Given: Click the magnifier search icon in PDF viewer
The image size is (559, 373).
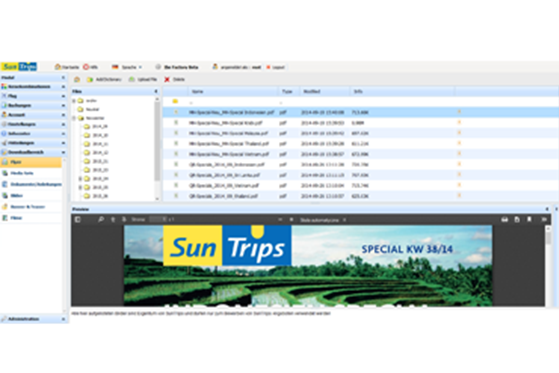Looking at the screenshot, I should [101, 219].
